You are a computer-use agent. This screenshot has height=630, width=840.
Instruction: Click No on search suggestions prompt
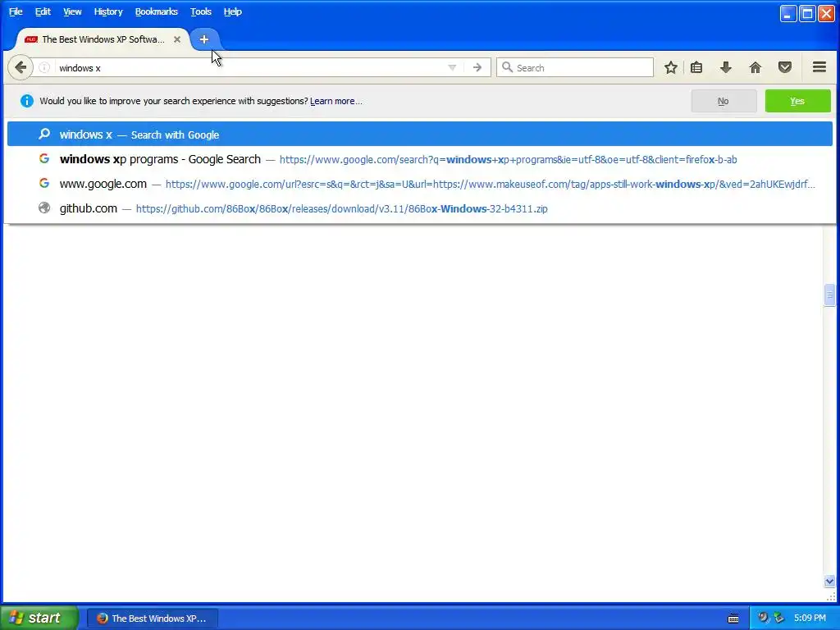pos(724,101)
